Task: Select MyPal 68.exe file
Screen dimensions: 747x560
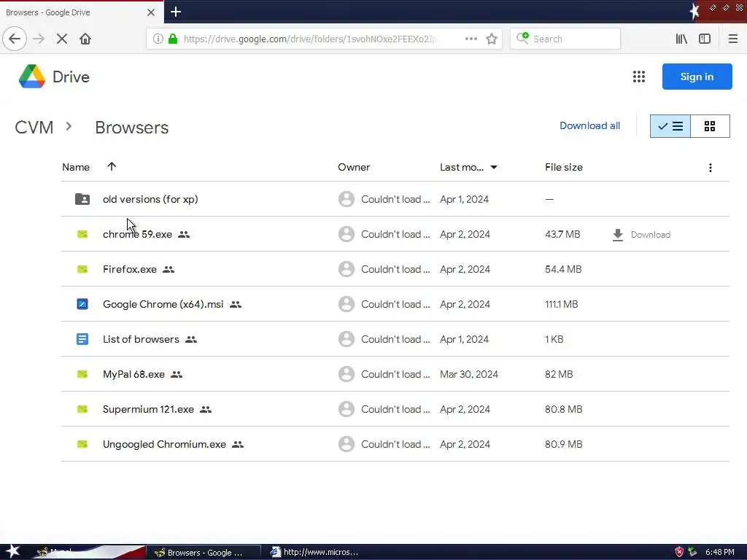Action: tap(134, 374)
